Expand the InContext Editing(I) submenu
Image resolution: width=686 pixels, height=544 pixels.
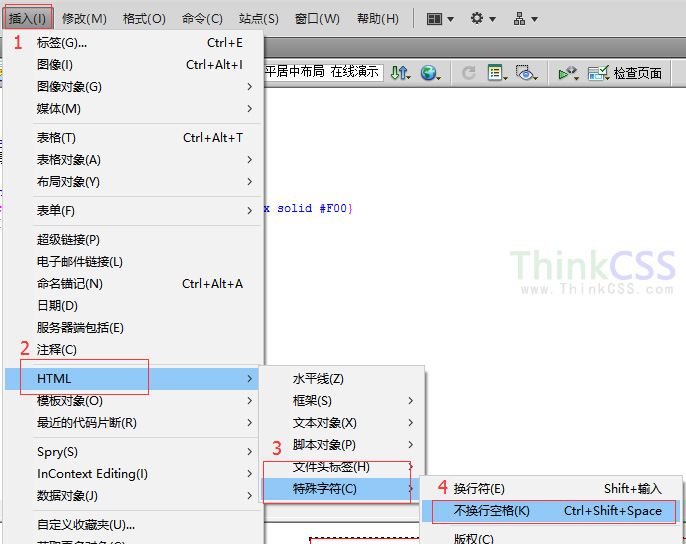(x=133, y=474)
